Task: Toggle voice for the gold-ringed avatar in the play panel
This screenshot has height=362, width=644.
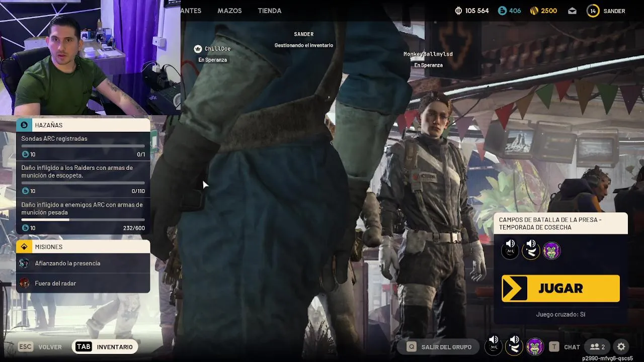Action: point(531,250)
